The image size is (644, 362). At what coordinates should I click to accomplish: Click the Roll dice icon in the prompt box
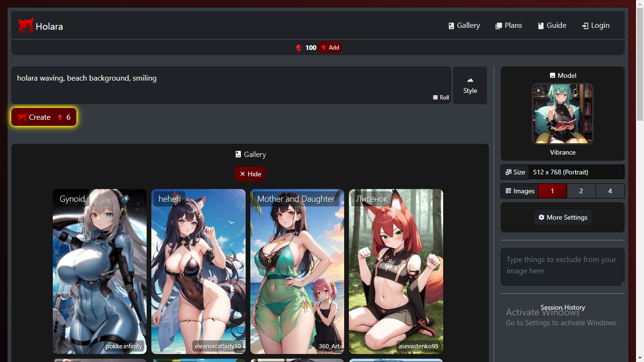[435, 97]
